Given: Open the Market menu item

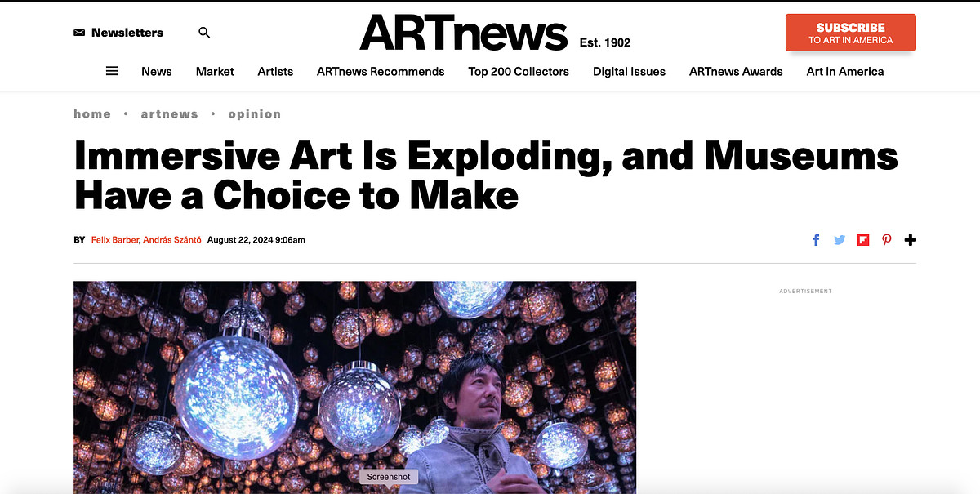Looking at the screenshot, I should tap(215, 71).
